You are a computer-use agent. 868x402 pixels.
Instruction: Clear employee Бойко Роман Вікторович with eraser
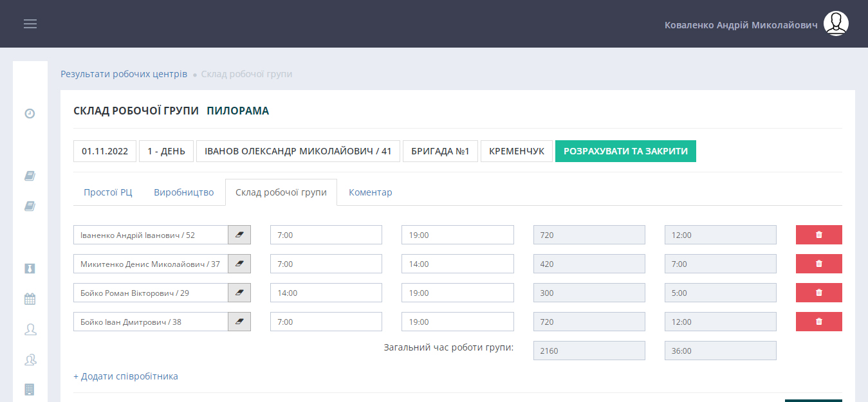click(239, 293)
